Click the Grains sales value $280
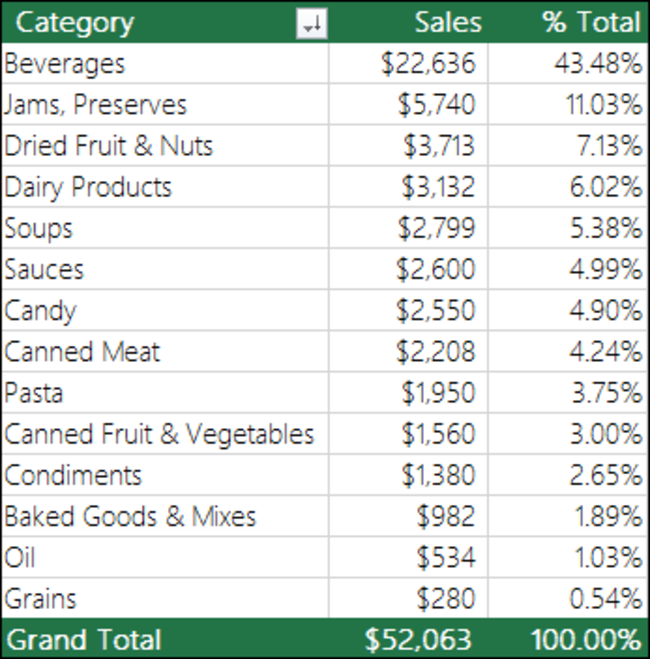 tap(446, 599)
